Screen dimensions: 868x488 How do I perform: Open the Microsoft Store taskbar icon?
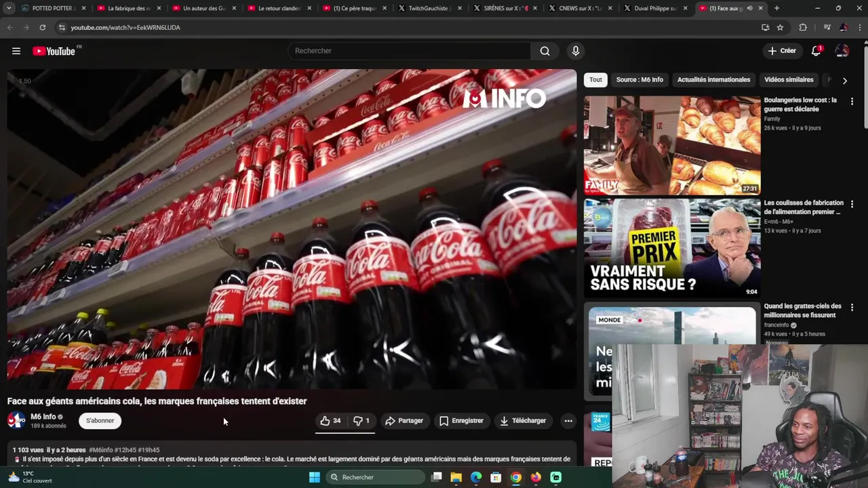point(496,477)
